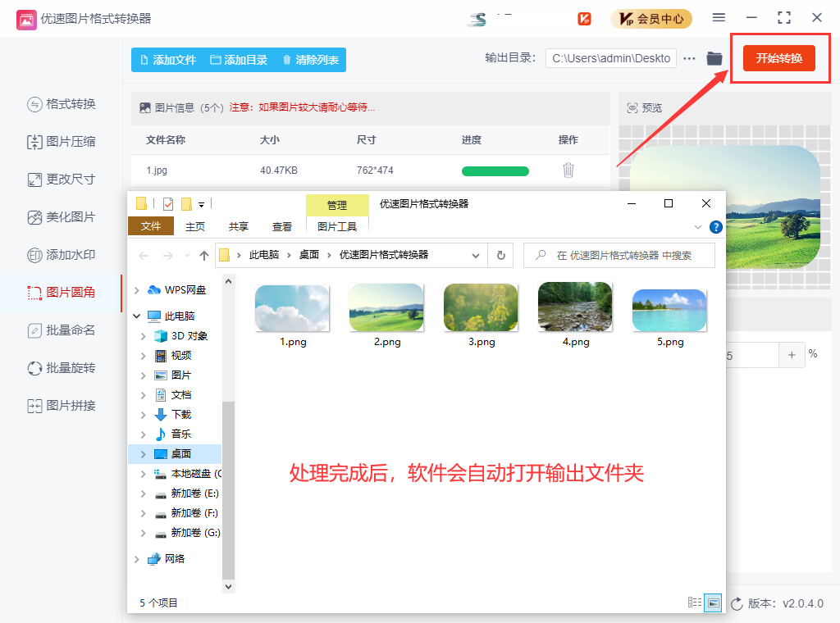Open 图片工具 tab in Explorer ribbon
840x623 pixels.
click(x=337, y=226)
